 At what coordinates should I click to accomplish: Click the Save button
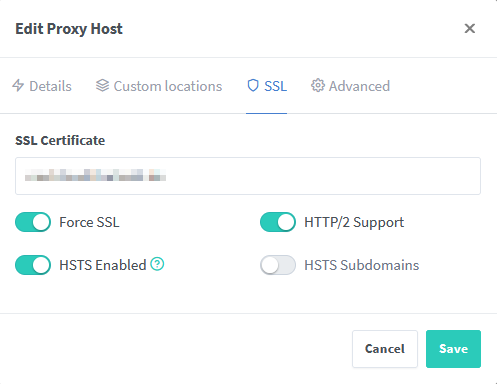point(453,349)
